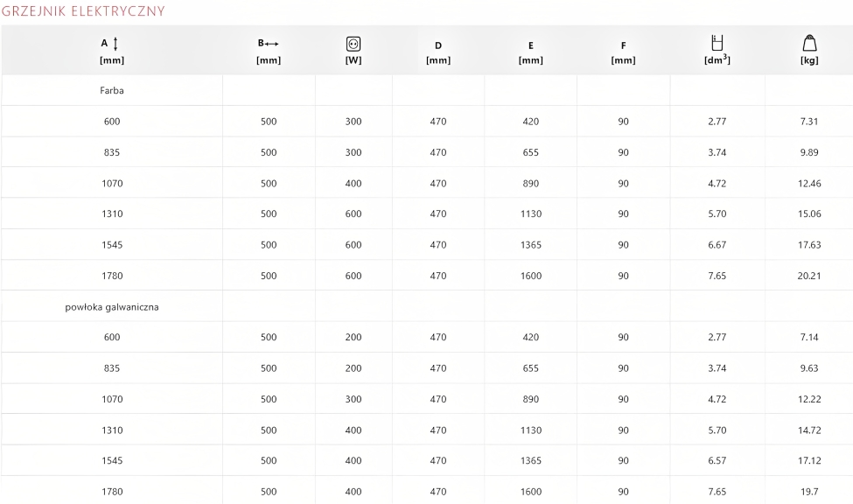
Task: Select the 14.72 weight value cell
Action: coord(809,430)
